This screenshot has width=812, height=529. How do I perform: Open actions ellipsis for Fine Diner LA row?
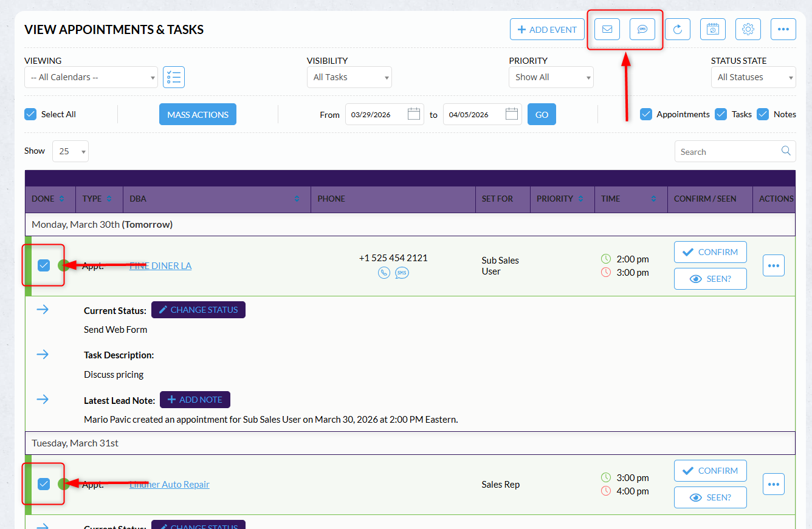coord(773,265)
